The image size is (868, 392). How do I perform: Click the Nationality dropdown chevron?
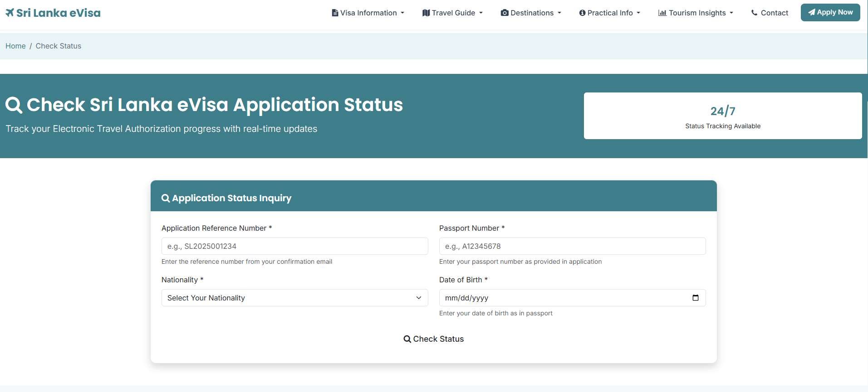[419, 298]
